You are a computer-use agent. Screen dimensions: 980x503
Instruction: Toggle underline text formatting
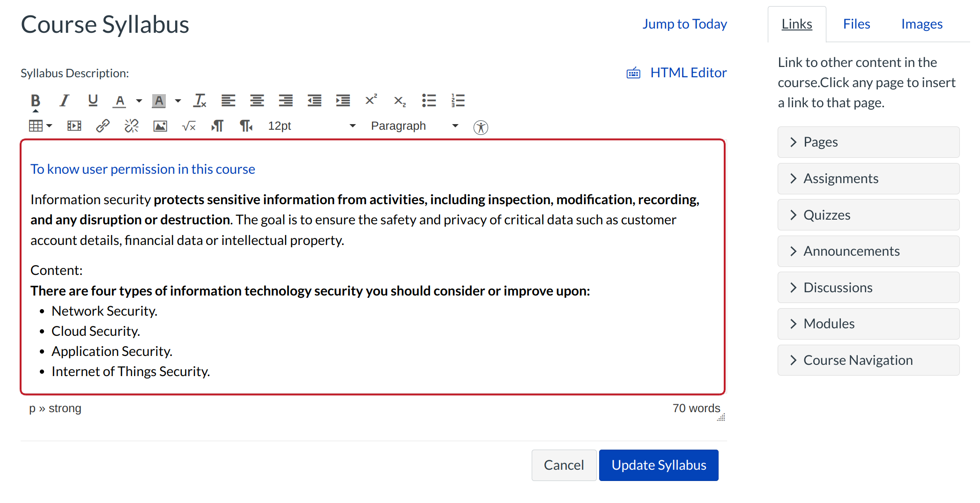point(93,101)
